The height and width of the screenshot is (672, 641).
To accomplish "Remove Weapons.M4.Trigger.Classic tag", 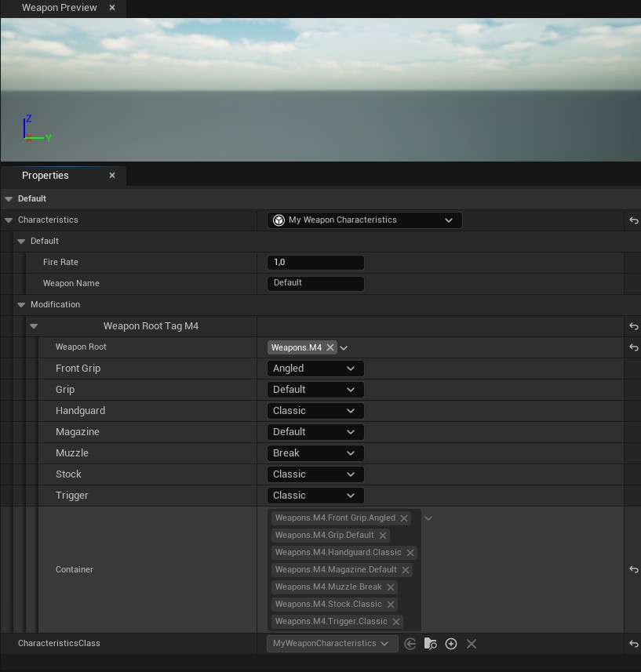I will tap(396, 622).
